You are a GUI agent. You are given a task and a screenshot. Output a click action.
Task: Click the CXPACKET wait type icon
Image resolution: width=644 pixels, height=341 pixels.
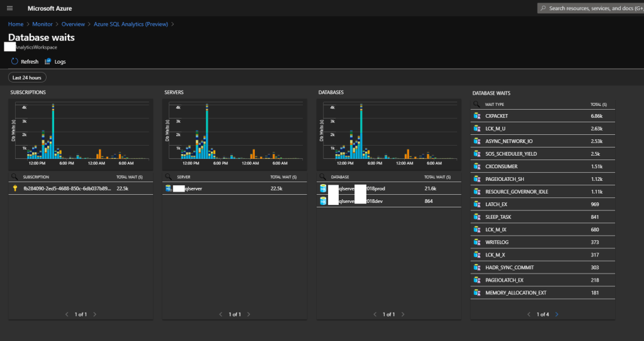pos(478,116)
